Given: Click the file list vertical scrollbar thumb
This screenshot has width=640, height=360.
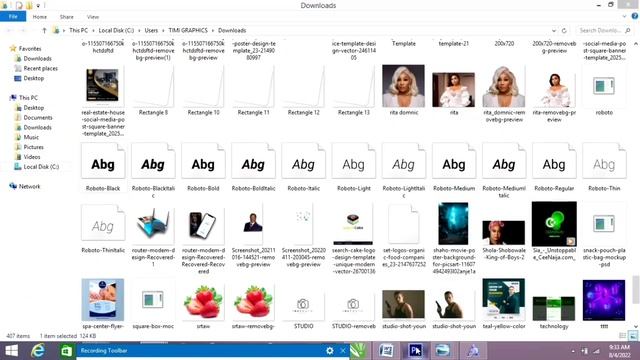Looking at the screenshot, I should 636,290.
